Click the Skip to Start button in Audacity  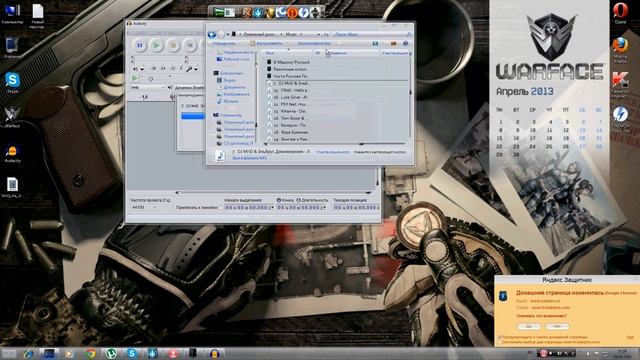point(190,45)
